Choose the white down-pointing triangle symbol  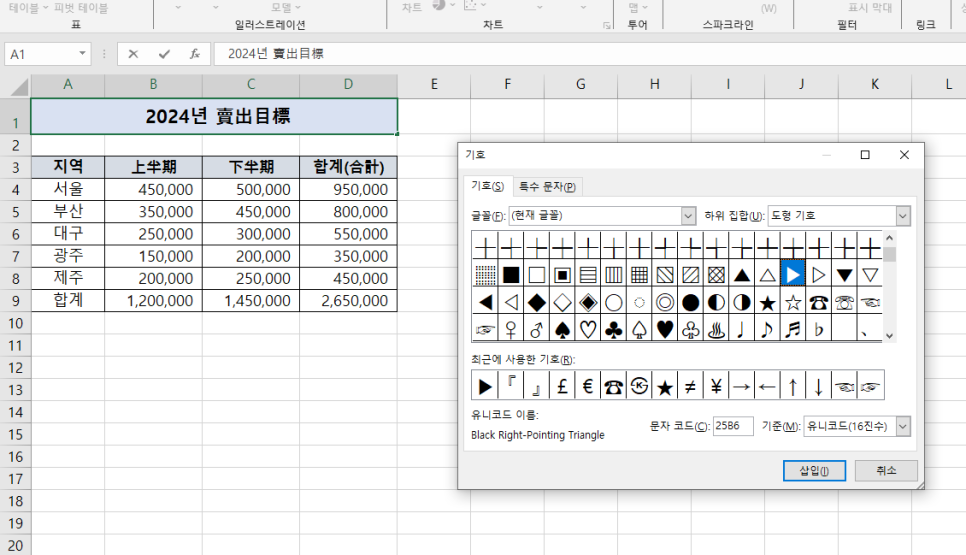pyautogui.click(x=870, y=275)
